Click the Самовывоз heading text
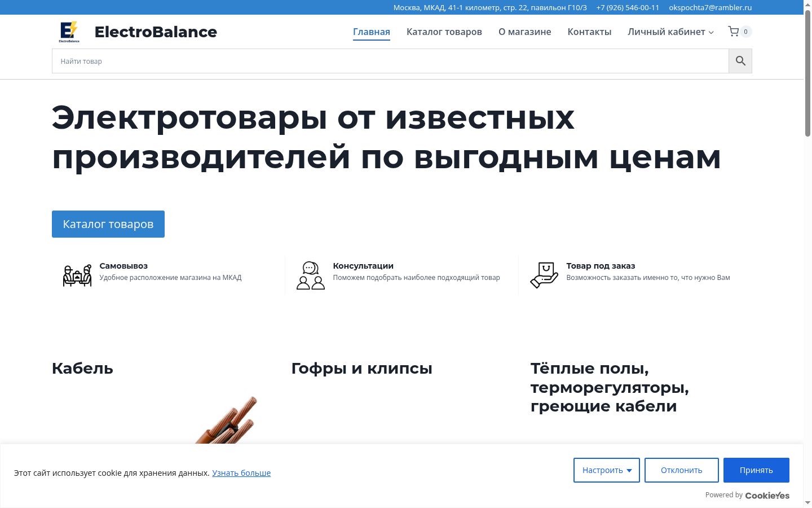Screen dimensions: 812x508 (123, 266)
